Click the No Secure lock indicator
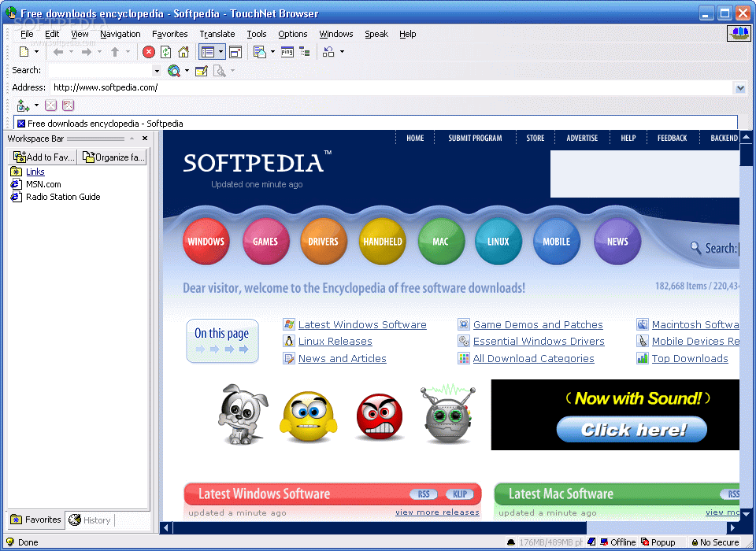This screenshot has width=756, height=551. pos(715,542)
